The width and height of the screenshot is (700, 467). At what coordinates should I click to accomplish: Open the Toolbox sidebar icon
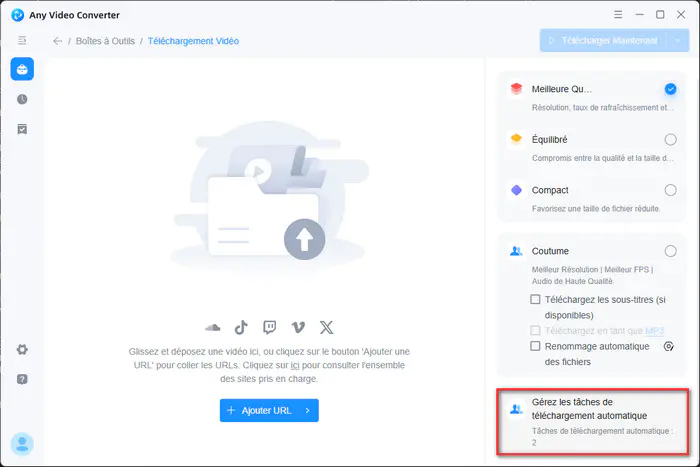22,69
